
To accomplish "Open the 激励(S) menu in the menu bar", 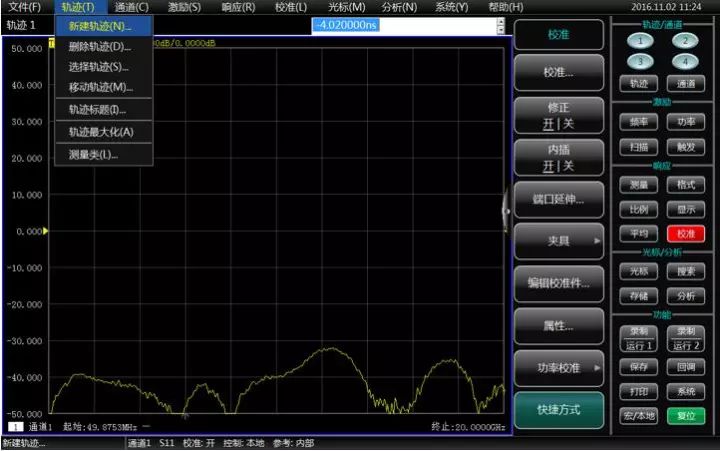I will (183, 7).
